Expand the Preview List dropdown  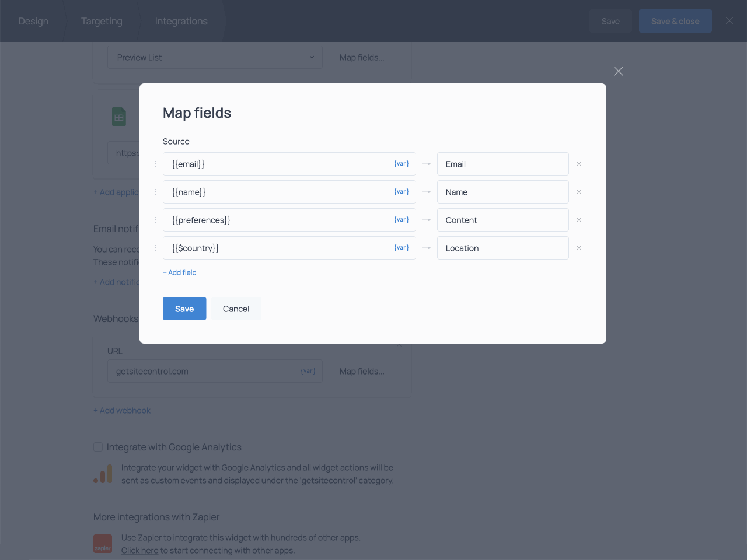click(x=215, y=57)
